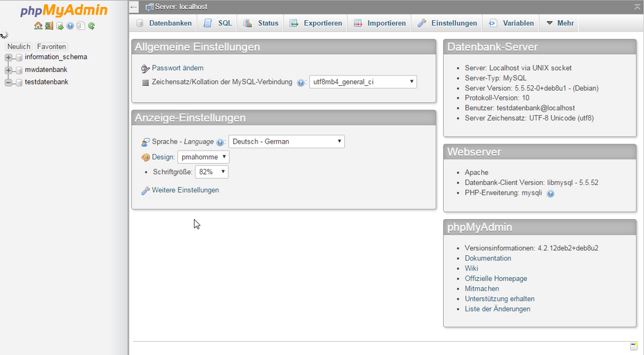Select the testdatenbank database name
This screenshot has width=644, height=355.
tap(46, 82)
